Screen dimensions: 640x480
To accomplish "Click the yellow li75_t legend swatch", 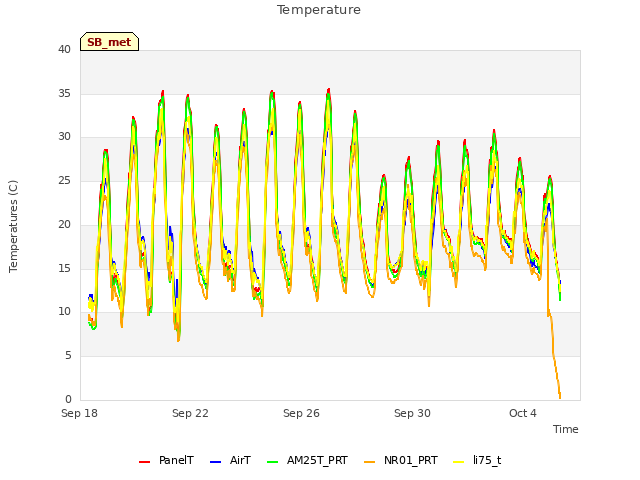I will coord(459,462).
